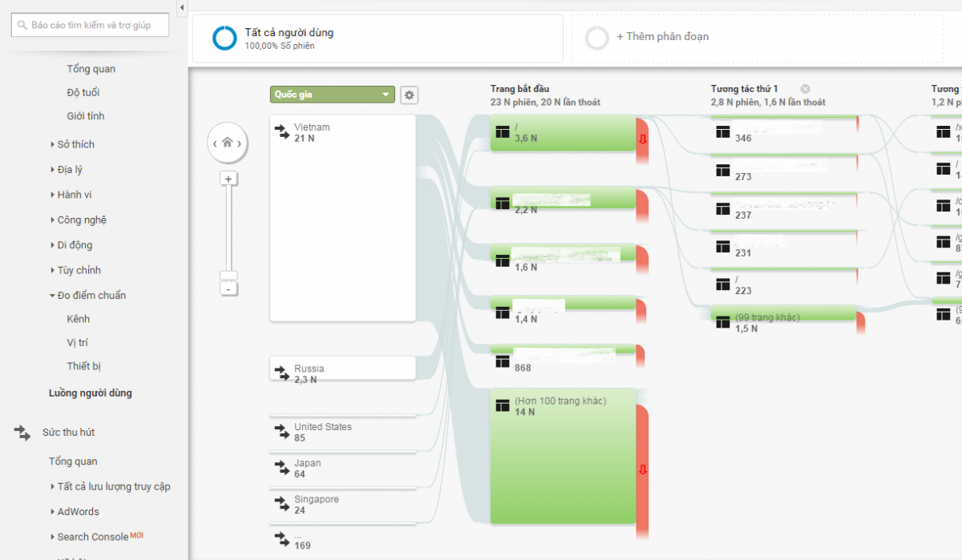Click the home icon in the navigation control

click(x=228, y=143)
